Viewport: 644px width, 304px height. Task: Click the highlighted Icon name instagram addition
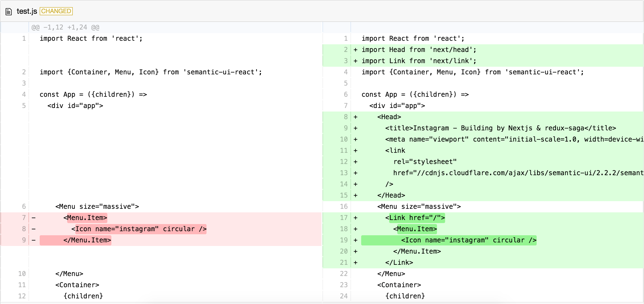point(448,240)
